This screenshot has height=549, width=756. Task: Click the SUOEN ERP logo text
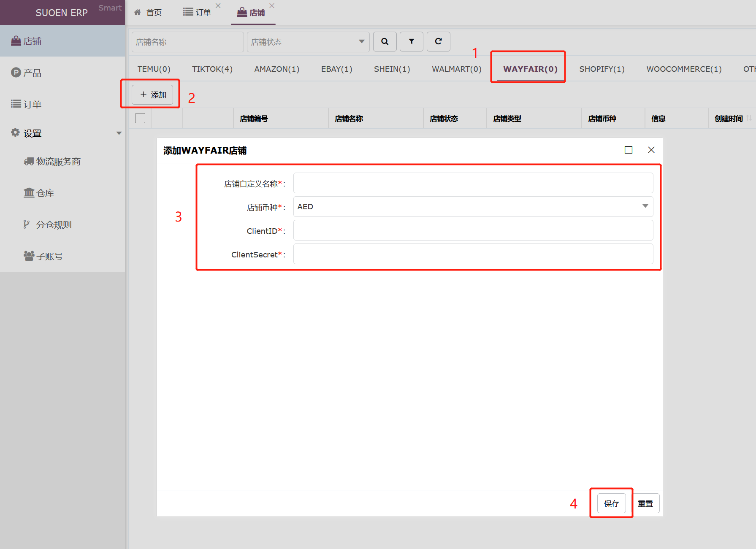[x=62, y=13]
